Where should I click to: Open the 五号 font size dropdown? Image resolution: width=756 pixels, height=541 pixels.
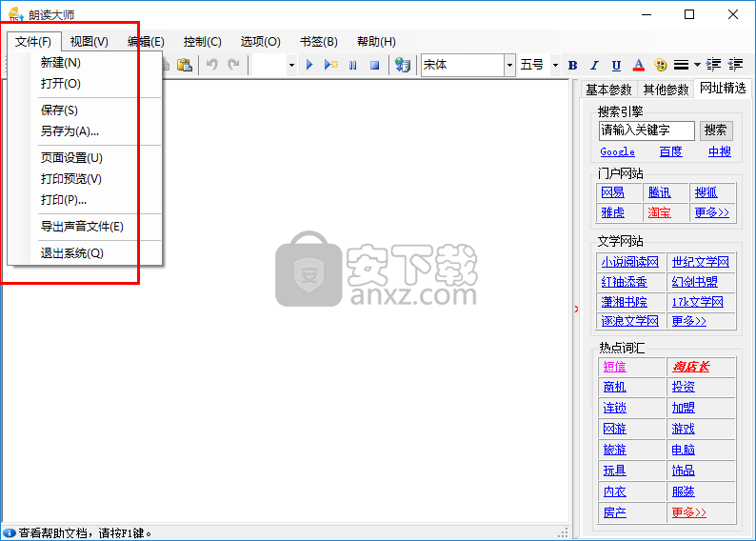click(555, 65)
